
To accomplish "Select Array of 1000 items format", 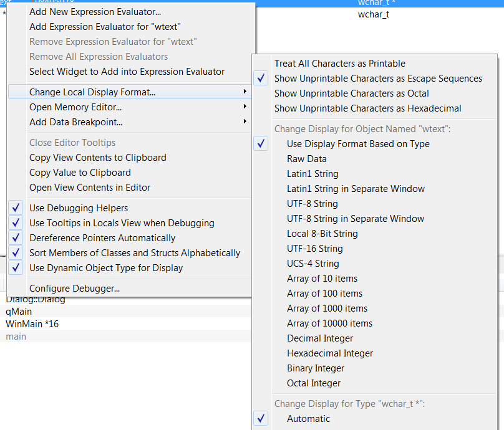I will tap(327, 308).
